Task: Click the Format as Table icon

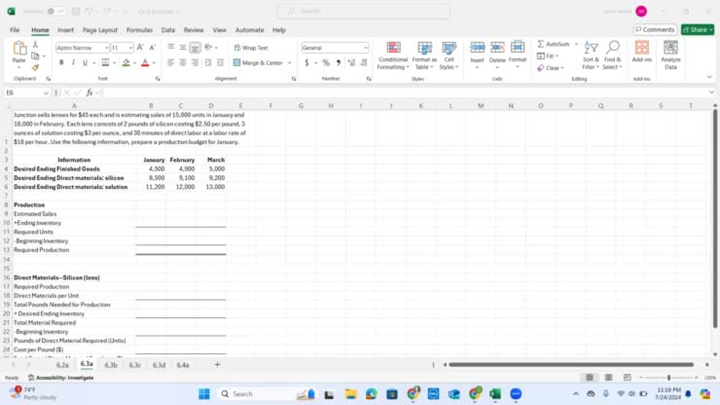Action: [424, 54]
